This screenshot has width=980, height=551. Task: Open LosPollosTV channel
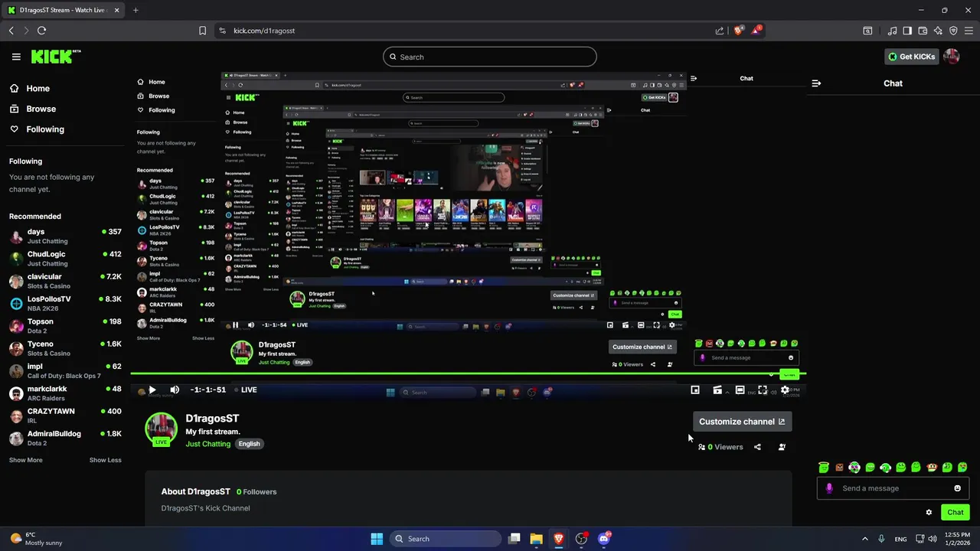(65, 303)
